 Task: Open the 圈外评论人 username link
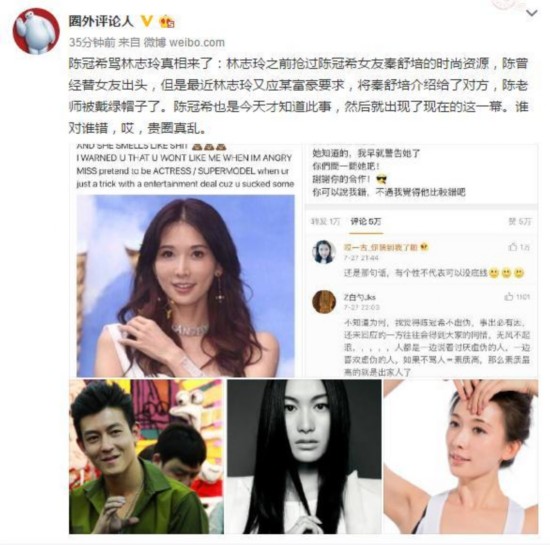pos(101,21)
